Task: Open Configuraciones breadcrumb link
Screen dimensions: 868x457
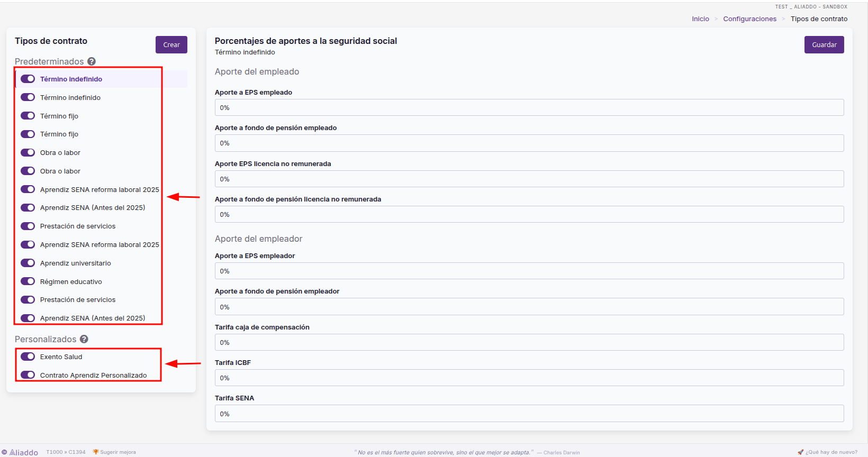Action: tap(749, 19)
